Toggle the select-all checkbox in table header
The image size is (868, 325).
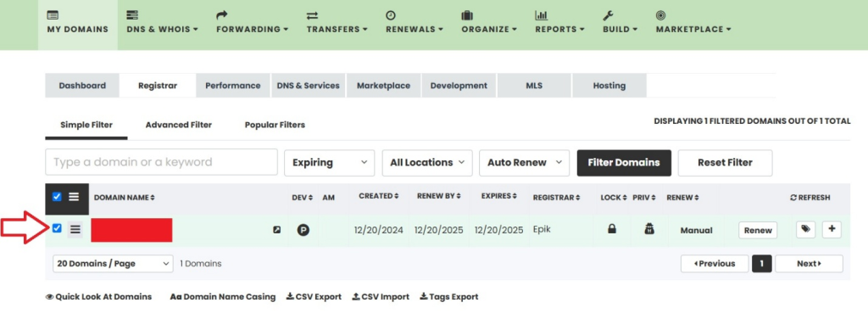(x=57, y=197)
